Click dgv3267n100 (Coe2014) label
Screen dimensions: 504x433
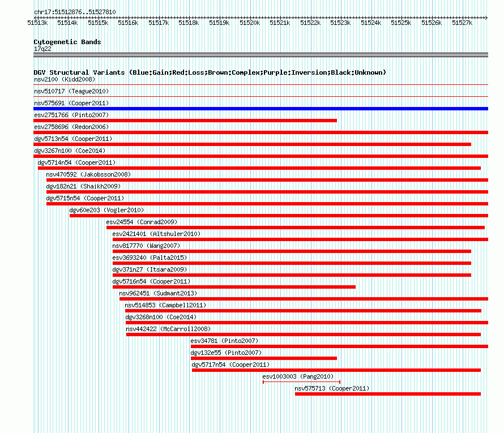[70, 151]
